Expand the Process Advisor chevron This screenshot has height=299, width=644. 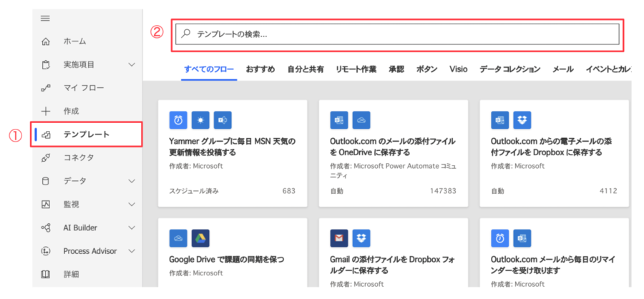point(132,250)
